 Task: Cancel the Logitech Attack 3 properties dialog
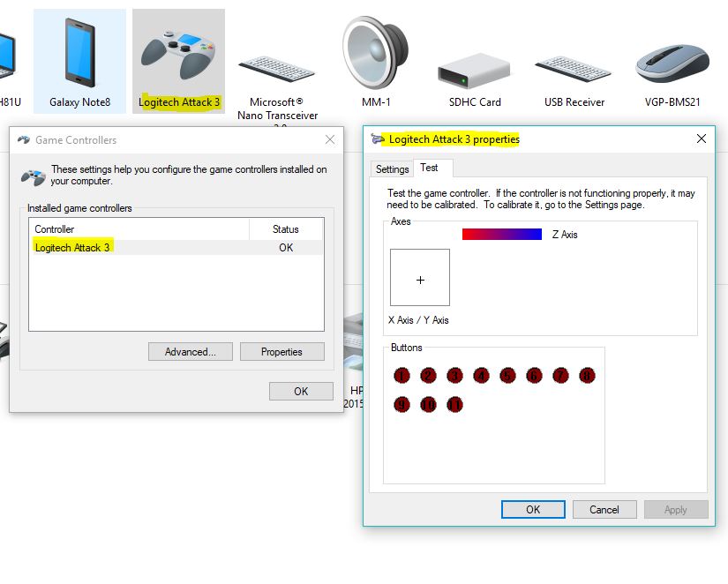click(x=604, y=509)
